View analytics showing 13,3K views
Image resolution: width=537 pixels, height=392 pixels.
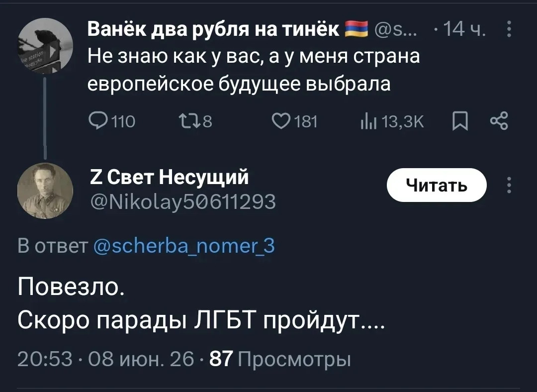point(392,121)
